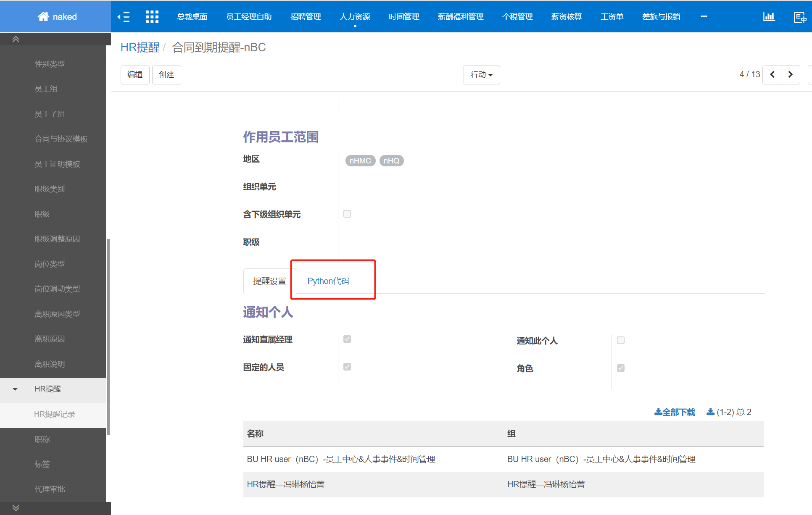Collapse the HR提醒 tree item
The height and width of the screenshot is (515, 812).
tap(15, 389)
